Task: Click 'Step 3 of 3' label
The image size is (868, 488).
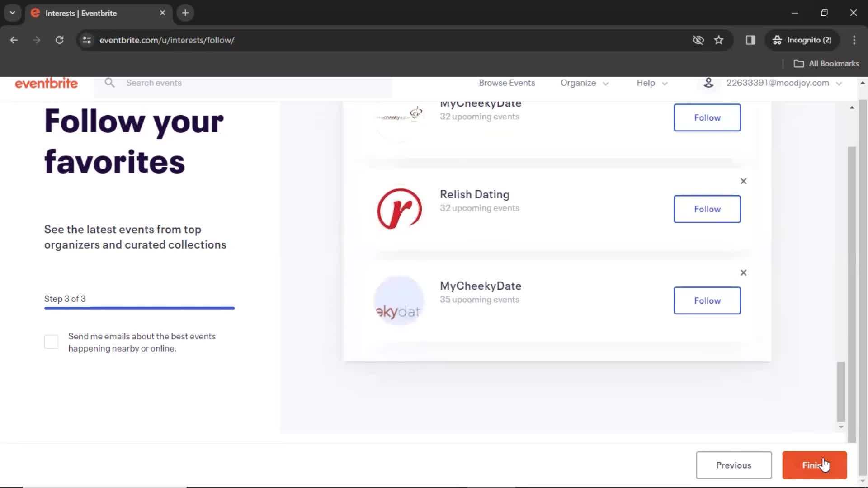Action: (x=65, y=299)
